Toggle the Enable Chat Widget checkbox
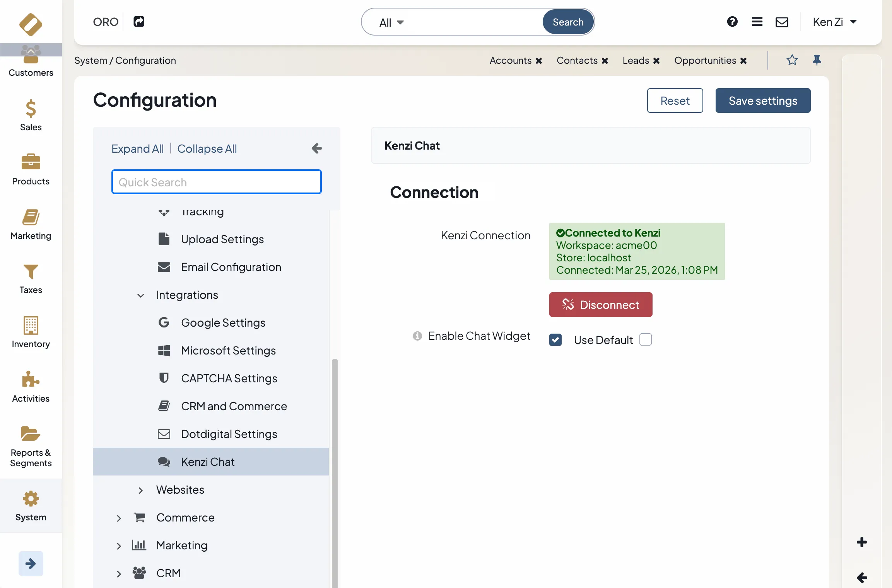The height and width of the screenshot is (588, 892). click(x=555, y=340)
